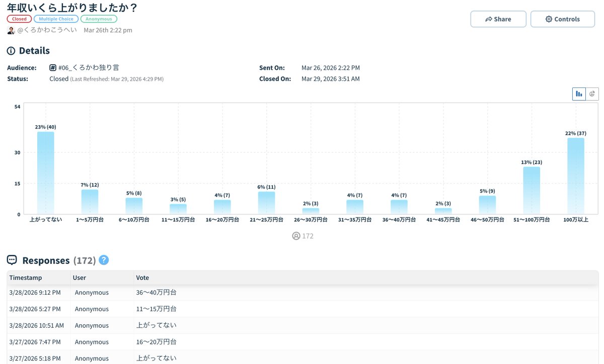Switch to bar chart view icon

(579, 94)
